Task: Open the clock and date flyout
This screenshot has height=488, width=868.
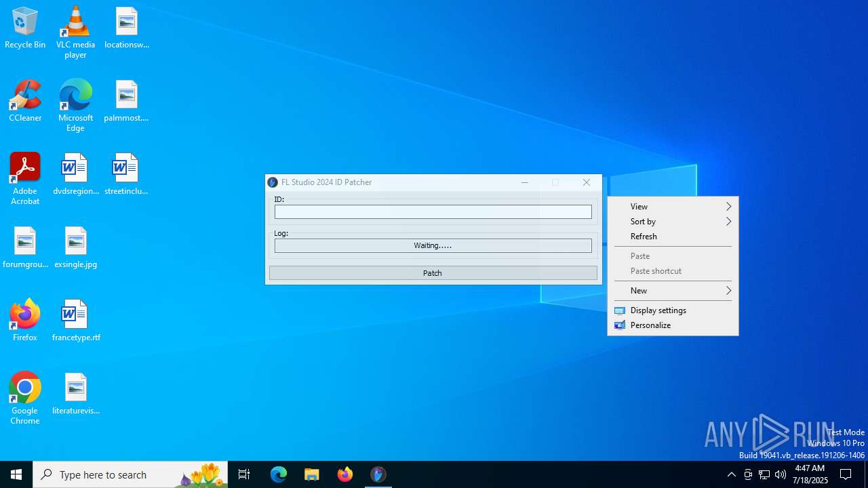Action: pos(811,474)
